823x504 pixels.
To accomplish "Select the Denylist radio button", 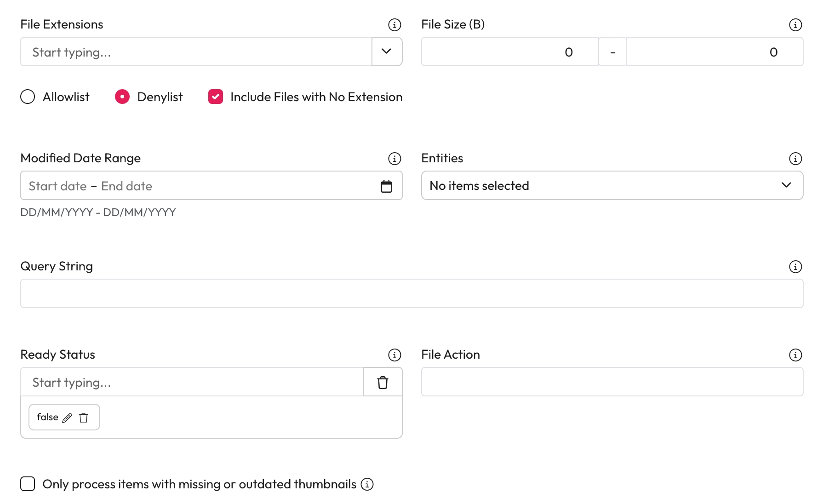I will pos(122,97).
